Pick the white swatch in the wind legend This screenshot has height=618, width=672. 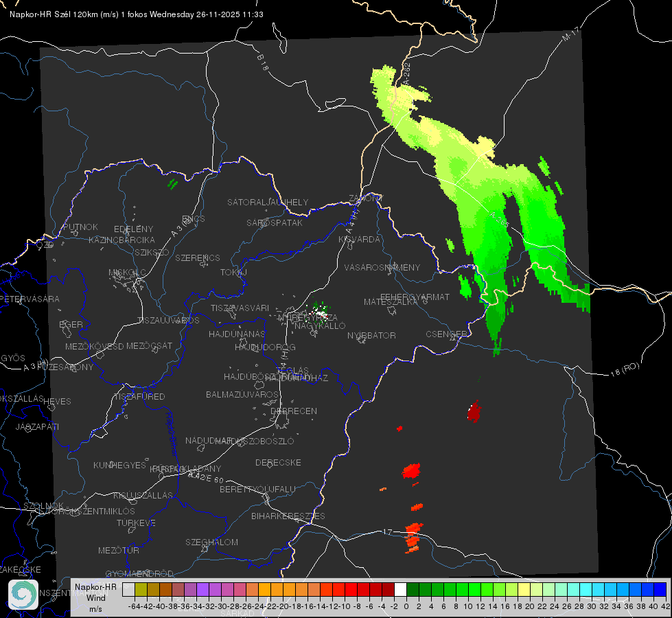(400, 590)
